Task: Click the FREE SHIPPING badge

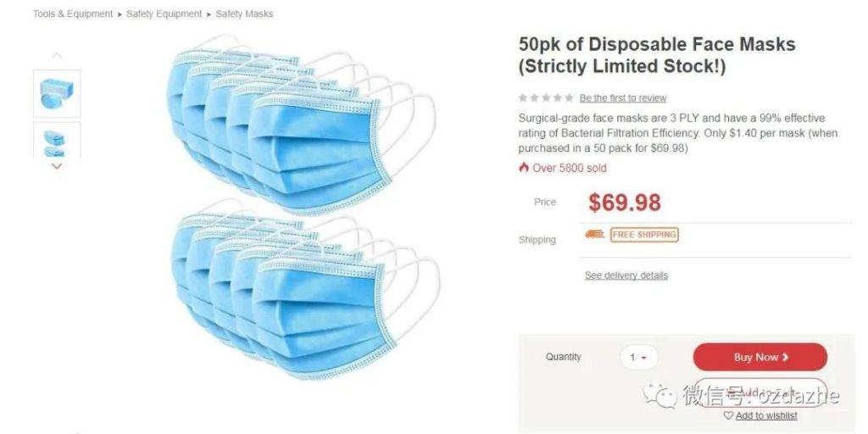Action: click(644, 235)
